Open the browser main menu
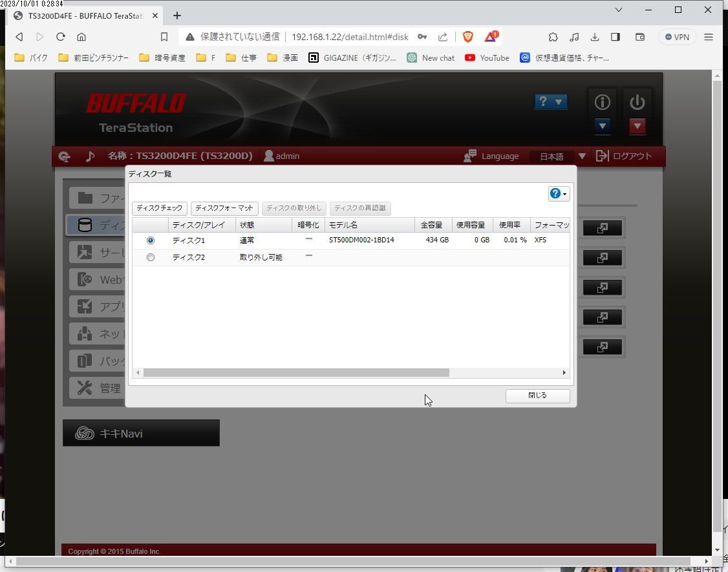Screen dimensions: 728x572 click(x=709, y=37)
